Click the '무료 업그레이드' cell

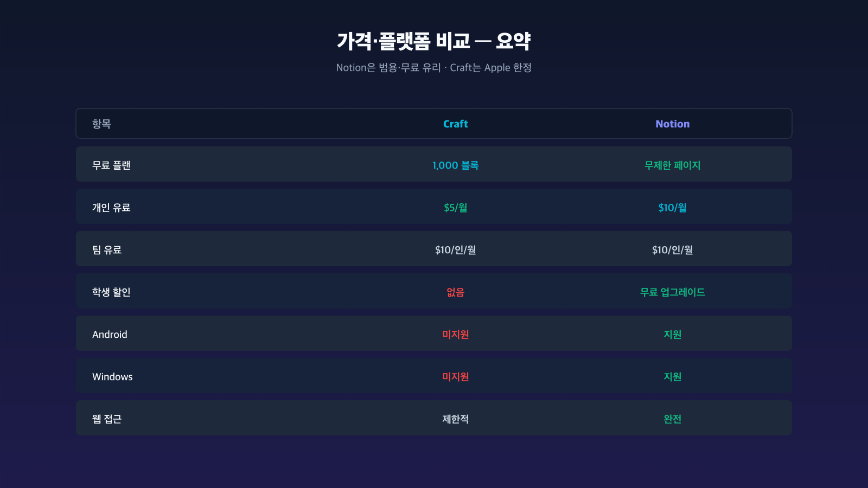(672, 292)
